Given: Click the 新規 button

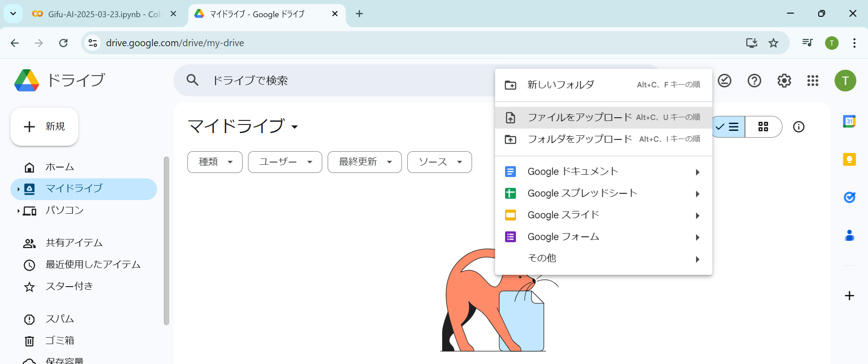Looking at the screenshot, I should 44,127.
